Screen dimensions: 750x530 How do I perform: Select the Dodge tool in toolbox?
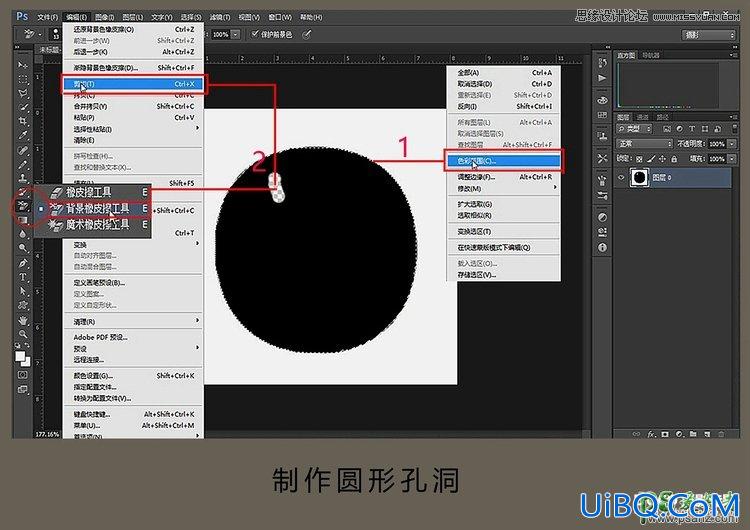coord(22,248)
